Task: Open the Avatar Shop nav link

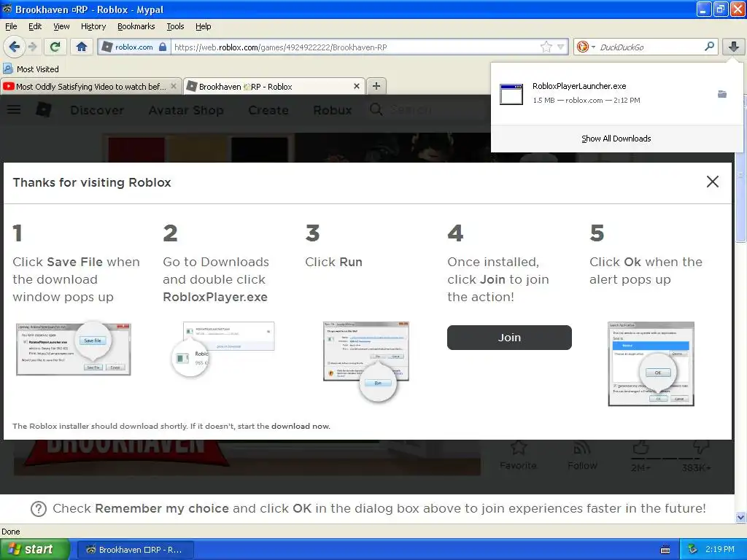Action: tap(186, 110)
